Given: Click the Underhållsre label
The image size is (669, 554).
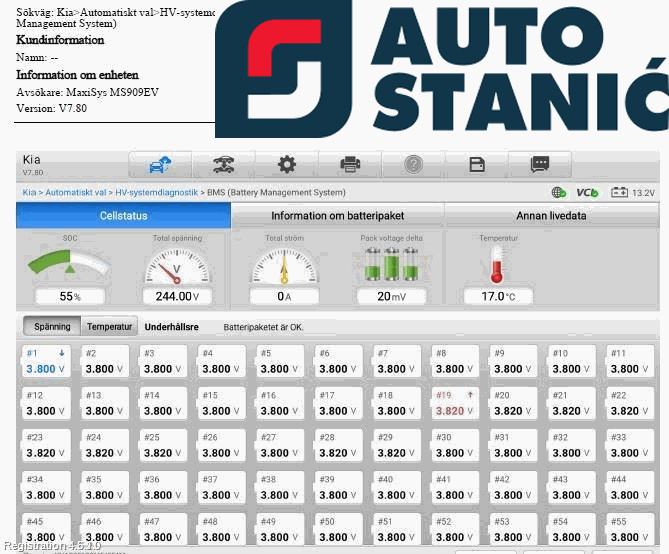Looking at the screenshot, I should 172,327.
